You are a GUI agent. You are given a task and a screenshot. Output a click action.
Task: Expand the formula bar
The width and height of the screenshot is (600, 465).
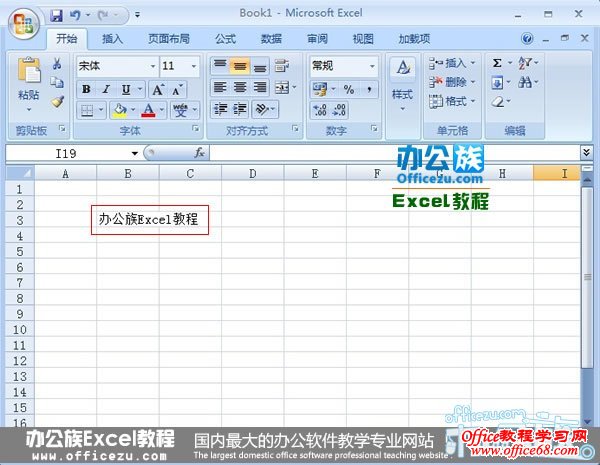tap(586, 152)
